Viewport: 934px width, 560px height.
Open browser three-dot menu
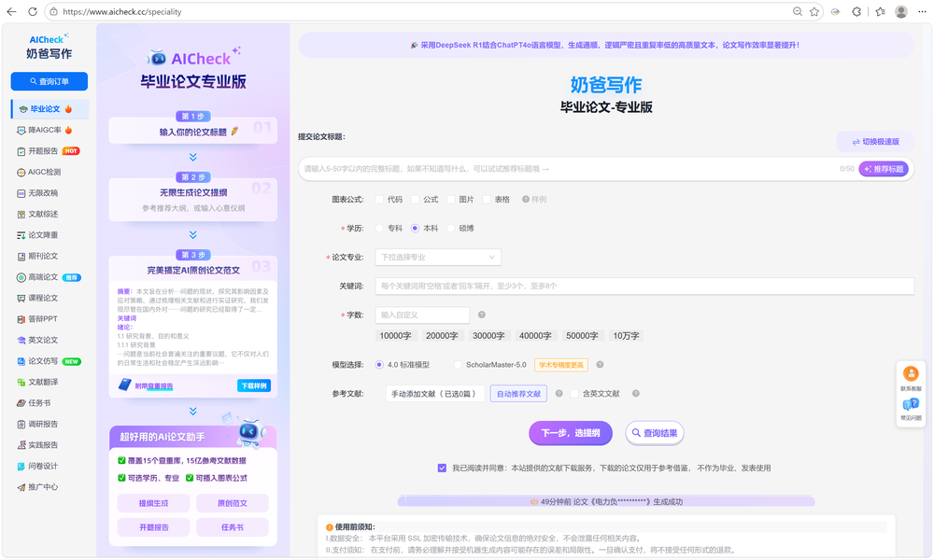pyautogui.click(x=922, y=11)
